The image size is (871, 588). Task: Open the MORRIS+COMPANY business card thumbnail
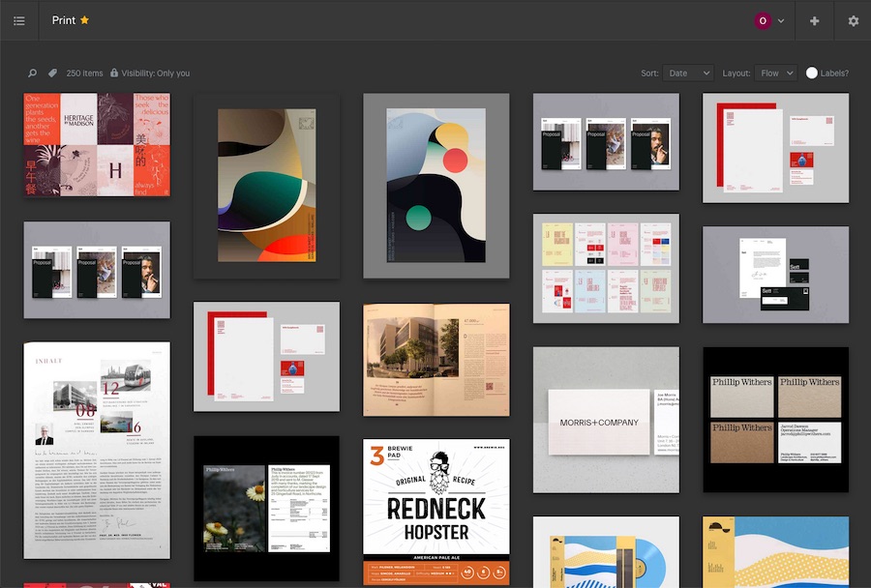click(x=606, y=420)
